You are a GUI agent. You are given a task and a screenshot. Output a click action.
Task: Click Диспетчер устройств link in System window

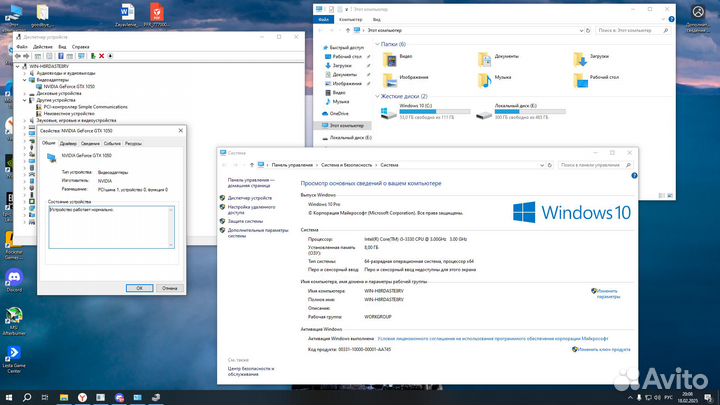[250, 198]
